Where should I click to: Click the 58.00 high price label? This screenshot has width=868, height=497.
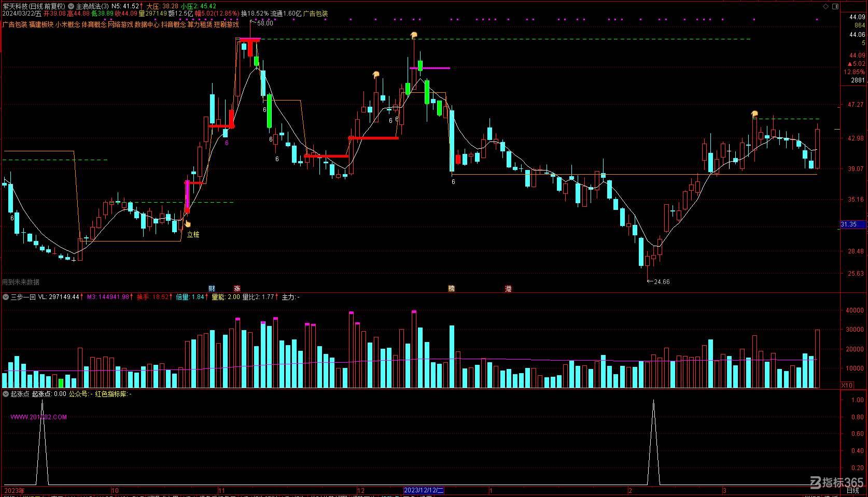(265, 23)
